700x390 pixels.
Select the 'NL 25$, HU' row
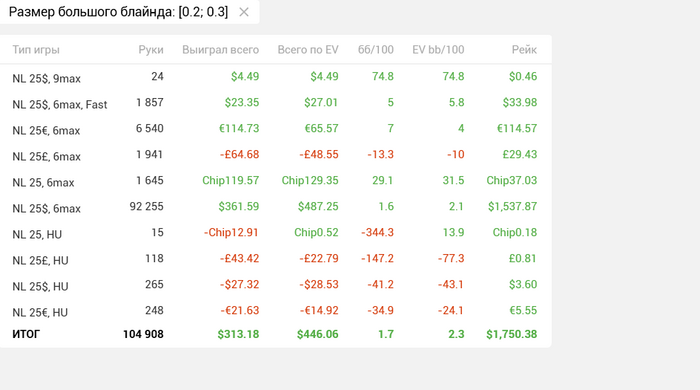click(x=275, y=284)
